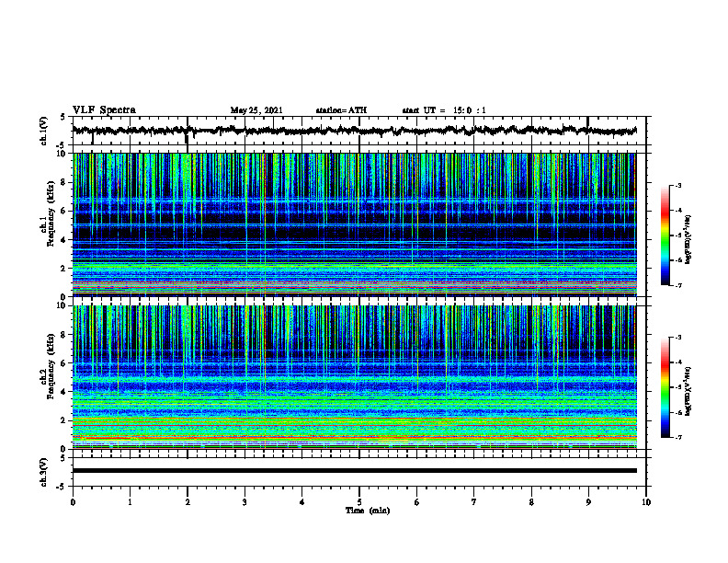The height and width of the screenshot is (563, 728).
Task: Click the time axis tick label "4"
Action: pos(302,502)
